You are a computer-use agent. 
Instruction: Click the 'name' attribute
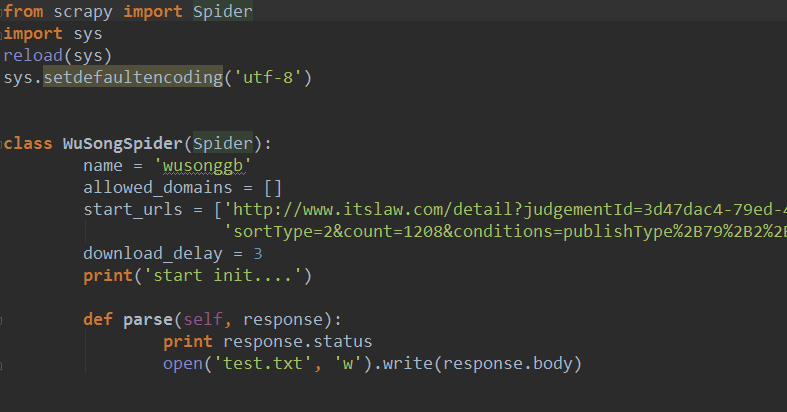(x=103, y=166)
